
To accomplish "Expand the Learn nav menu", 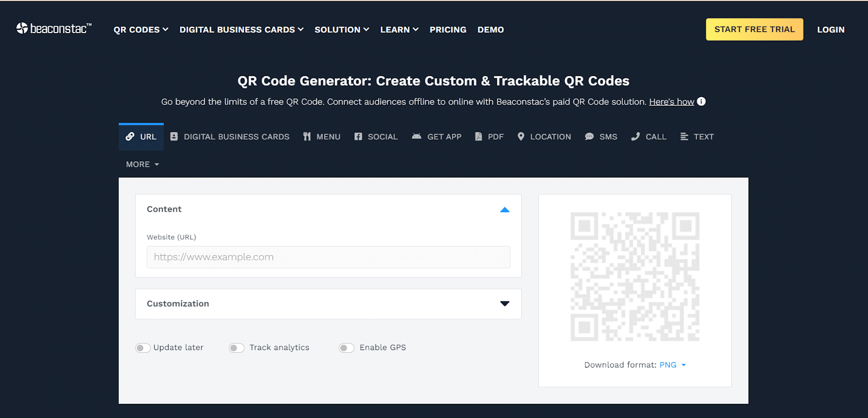I will (399, 29).
